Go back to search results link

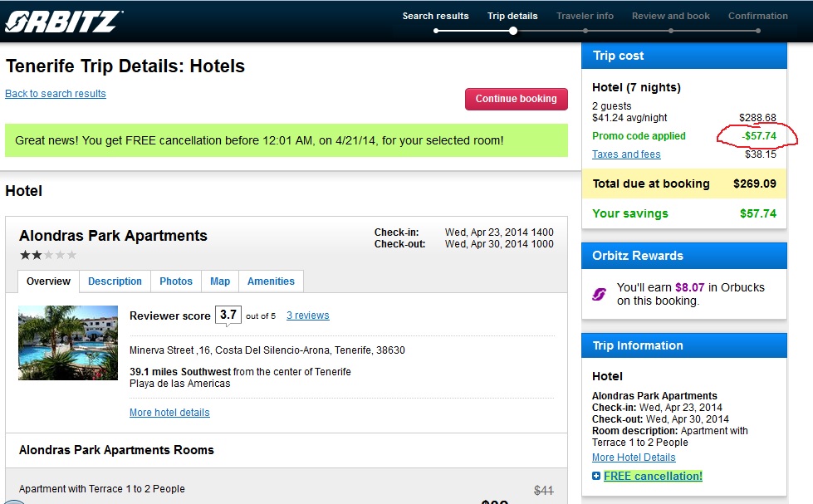coord(56,93)
